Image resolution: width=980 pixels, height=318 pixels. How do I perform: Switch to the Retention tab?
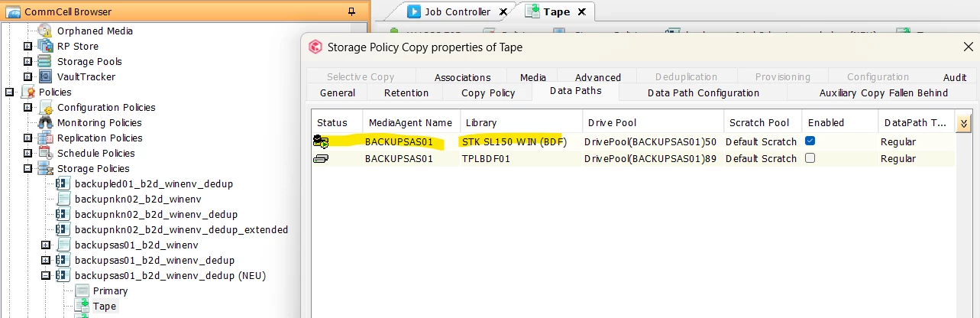click(406, 92)
